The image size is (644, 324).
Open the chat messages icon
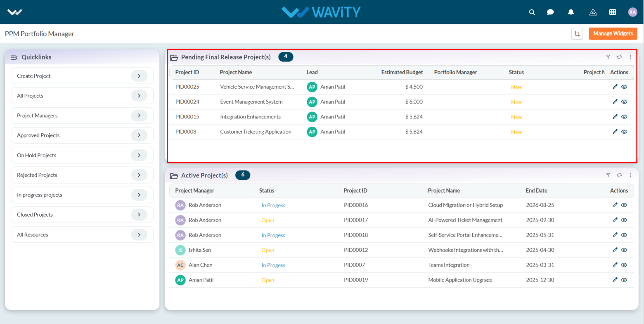pos(550,12)
